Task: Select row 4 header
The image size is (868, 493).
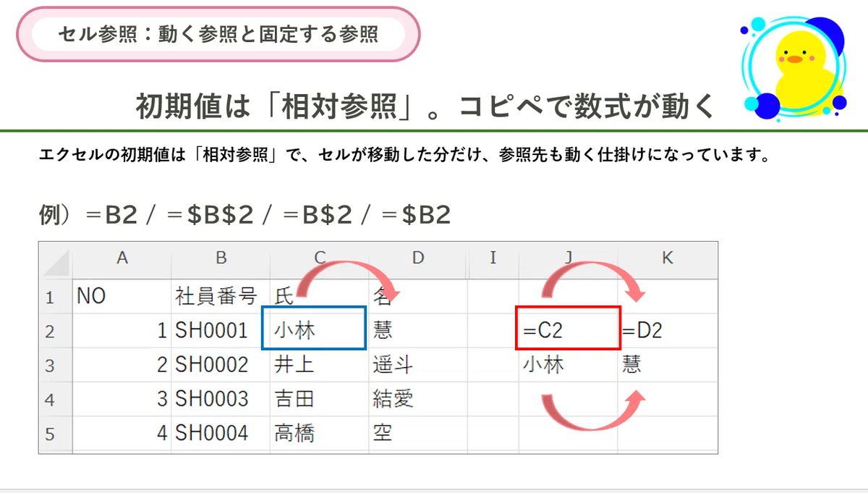Action: pyautogui.click(x=56, y=399)
